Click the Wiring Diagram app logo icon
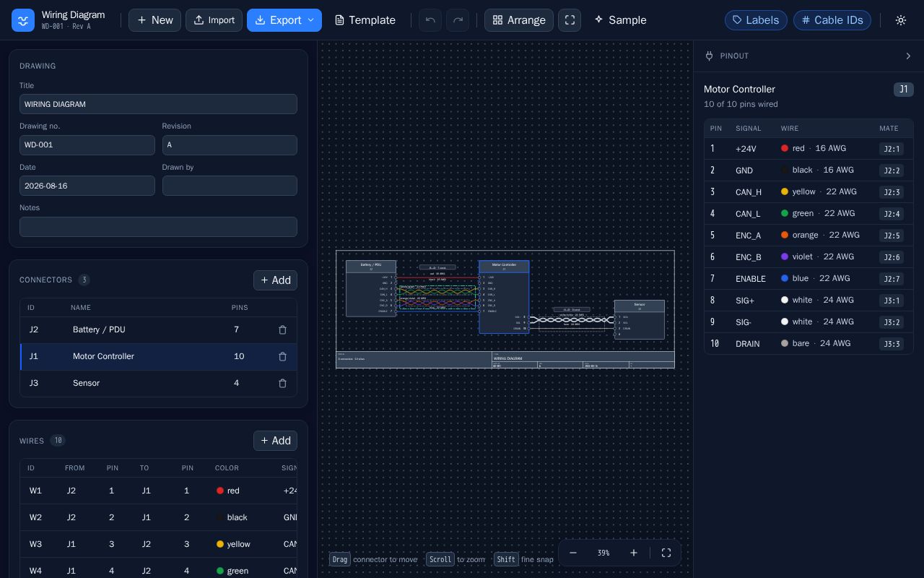Screen dimensions: 924x578 [x=23, y=20]
